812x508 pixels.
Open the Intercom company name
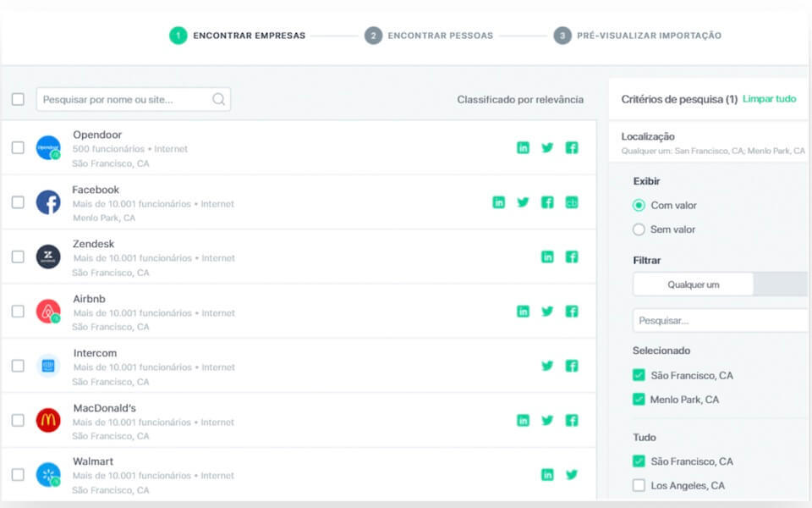(96, 353)
